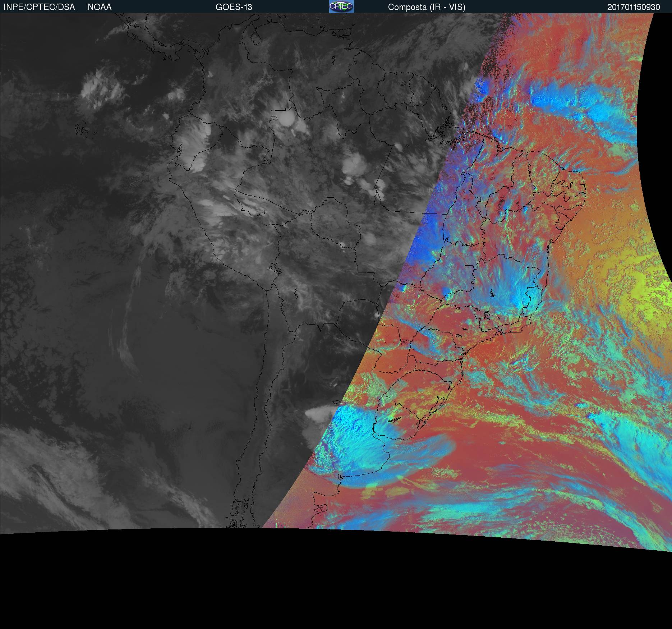Select the 201701150930 timestamp
Screen dimensions: 672x629
click(634, 7)
